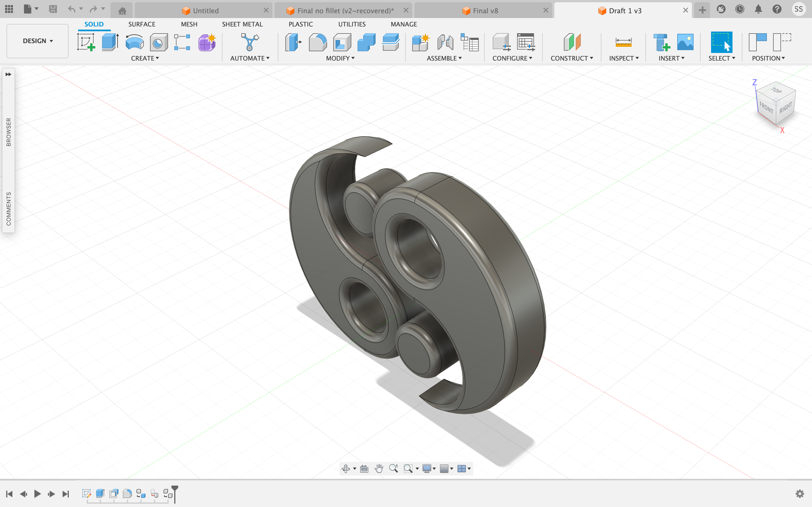
Task: Switch to the SURFACE tab
Action: point(142,25)
